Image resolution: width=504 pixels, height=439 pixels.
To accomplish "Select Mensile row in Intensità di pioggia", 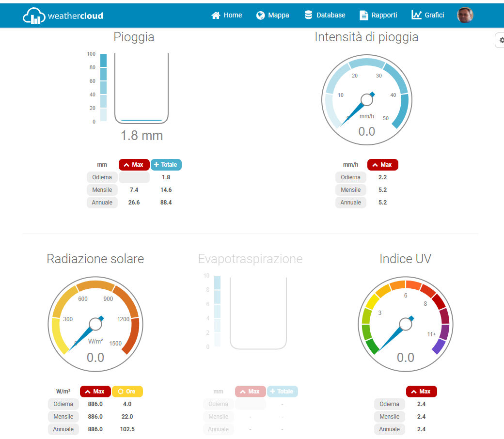I will click(350, 190).
